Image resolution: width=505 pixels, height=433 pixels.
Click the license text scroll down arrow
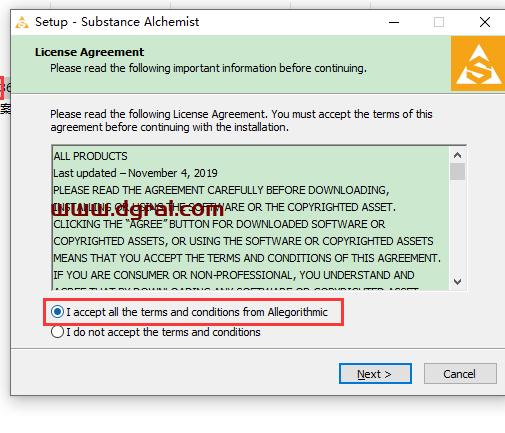click(457, 282)
